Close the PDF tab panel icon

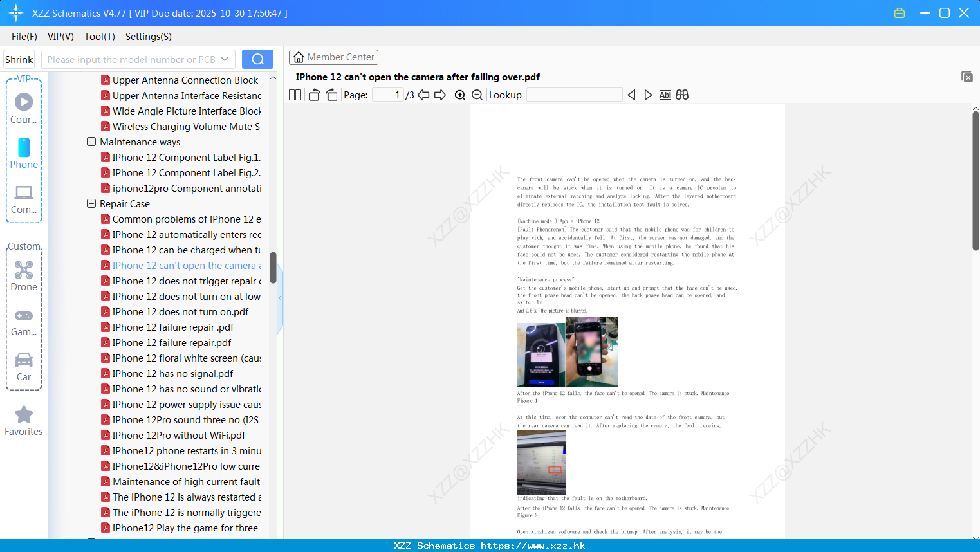pyautogui.click(x=967, y=77)
